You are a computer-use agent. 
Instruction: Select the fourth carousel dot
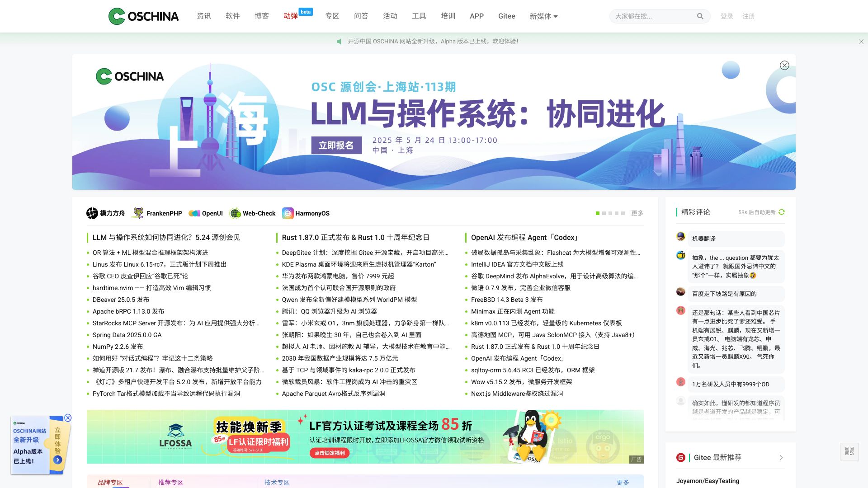[617, 213]
